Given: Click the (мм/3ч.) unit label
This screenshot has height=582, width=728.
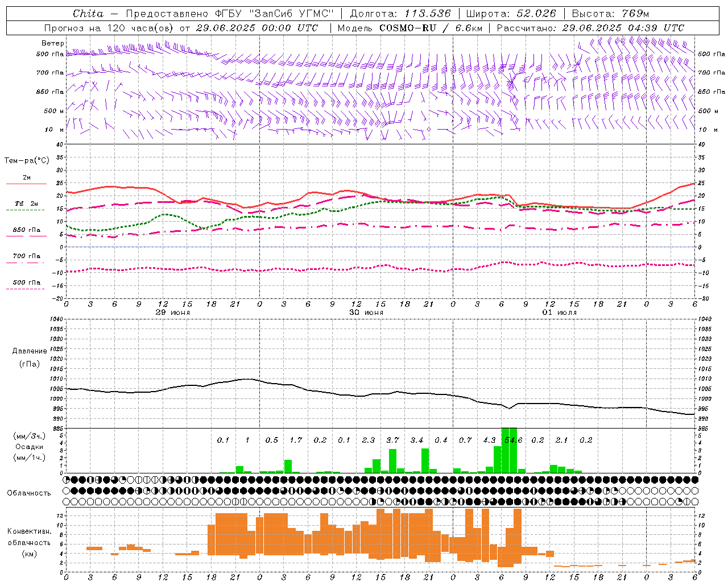Looking at the screenshot, I should (29, 436).
